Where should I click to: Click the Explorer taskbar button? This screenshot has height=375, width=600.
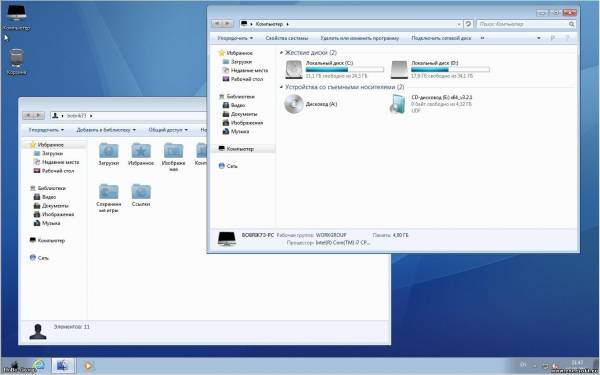point(63,366)
